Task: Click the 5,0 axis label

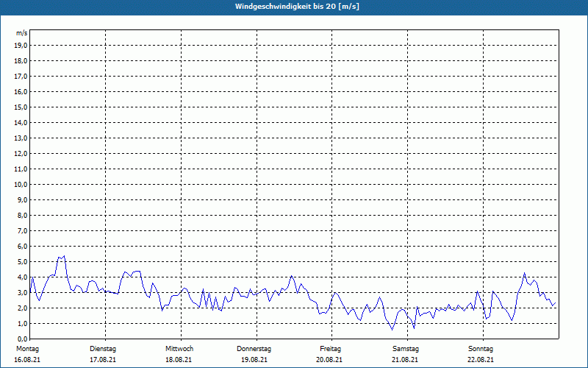Action: click(x=22, y=262)
